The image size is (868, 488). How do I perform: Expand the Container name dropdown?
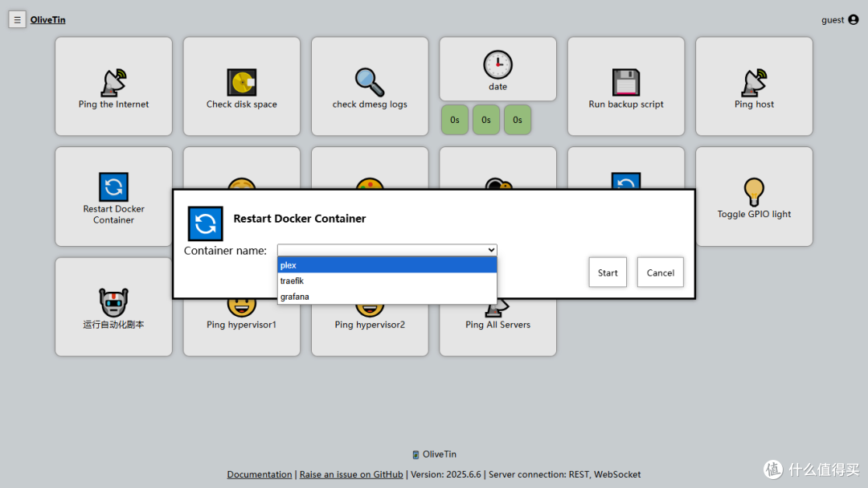[x=387, y=250]
